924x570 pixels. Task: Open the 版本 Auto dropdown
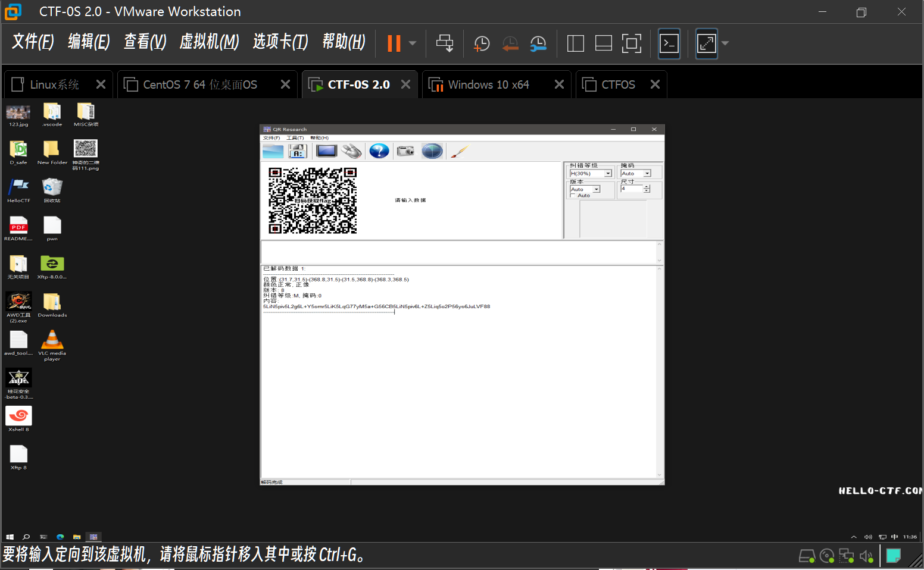[x=597, y=189]
